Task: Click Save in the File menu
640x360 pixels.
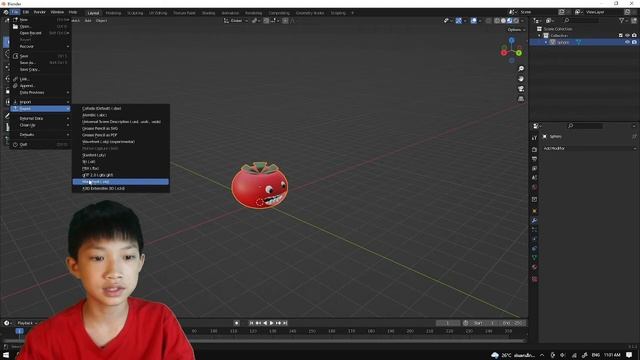Action: (x=40, y=56)
